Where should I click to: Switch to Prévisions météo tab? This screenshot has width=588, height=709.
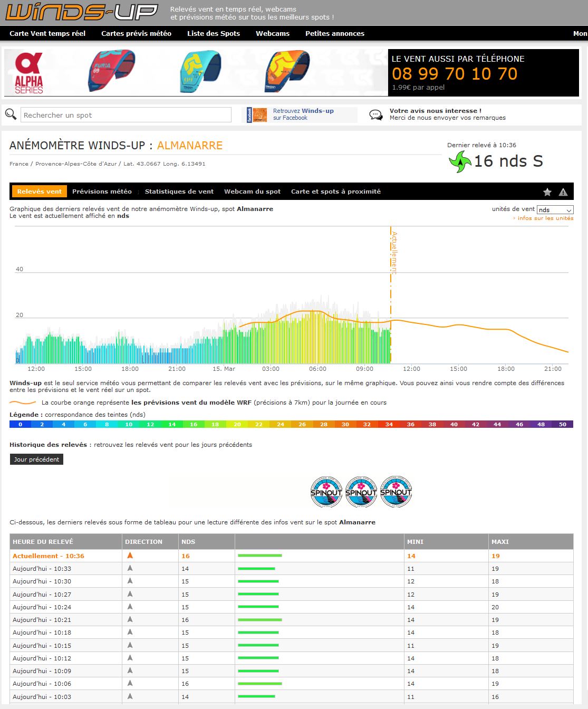(x=102, y=191)
